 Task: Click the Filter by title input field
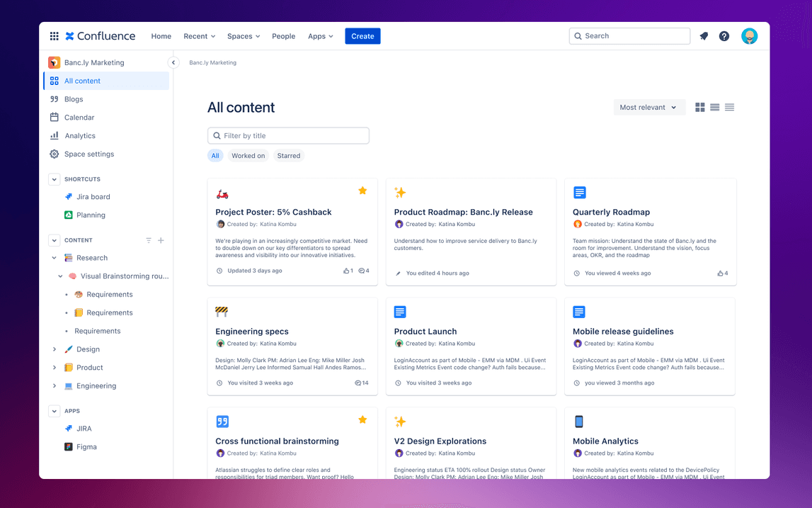pyautogui.click(x=288, y=135)
